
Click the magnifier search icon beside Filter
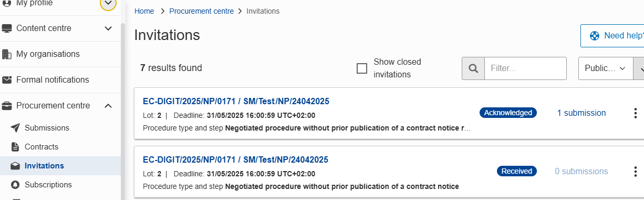tap(473, 68)
